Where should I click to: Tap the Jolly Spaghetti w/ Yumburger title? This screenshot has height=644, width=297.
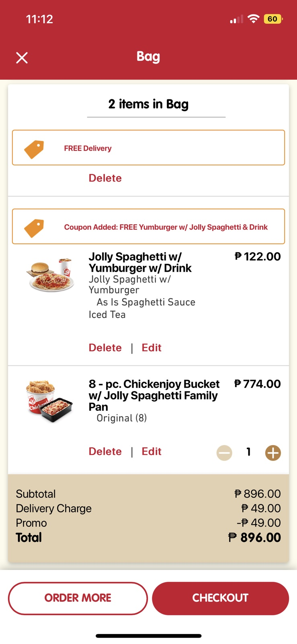click(140, 262)
